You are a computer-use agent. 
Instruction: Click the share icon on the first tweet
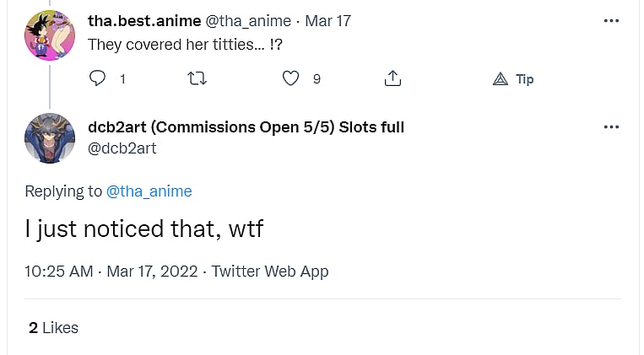pos(392,78)
